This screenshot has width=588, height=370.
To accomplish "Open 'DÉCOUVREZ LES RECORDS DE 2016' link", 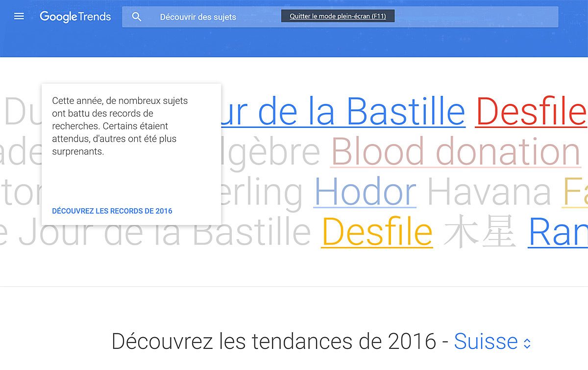I will (x=112, y=211).
